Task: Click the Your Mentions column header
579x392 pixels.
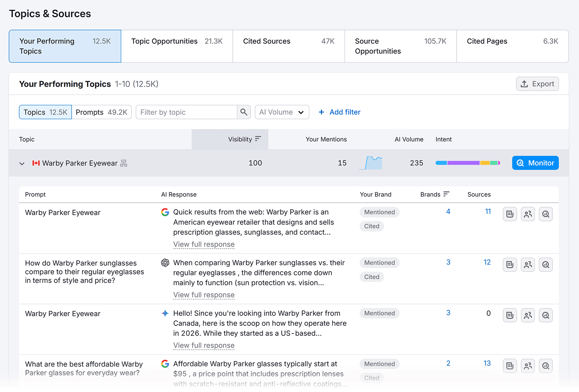Action: (326, 139)
